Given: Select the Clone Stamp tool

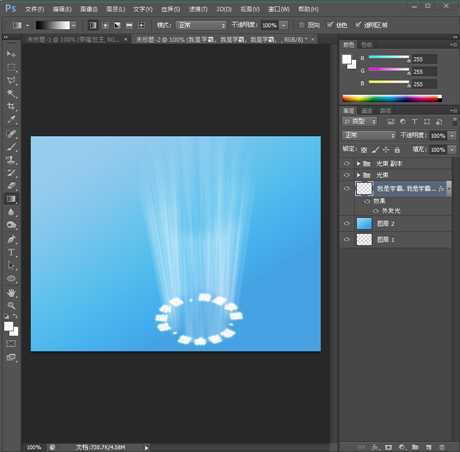Looking at the screenshot, I should pyautogui.click(x=11, y=160).
